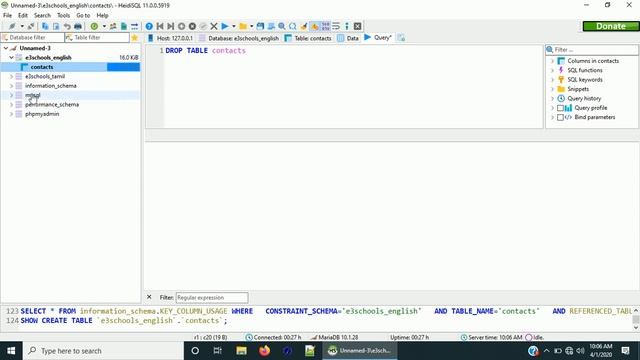Open the session manager connect icon

(12, 26)
